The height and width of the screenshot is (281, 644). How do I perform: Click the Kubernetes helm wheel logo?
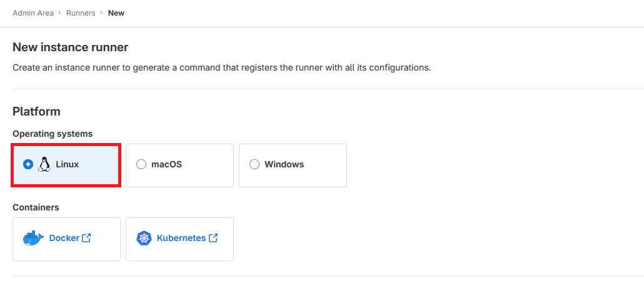(144, 239)
